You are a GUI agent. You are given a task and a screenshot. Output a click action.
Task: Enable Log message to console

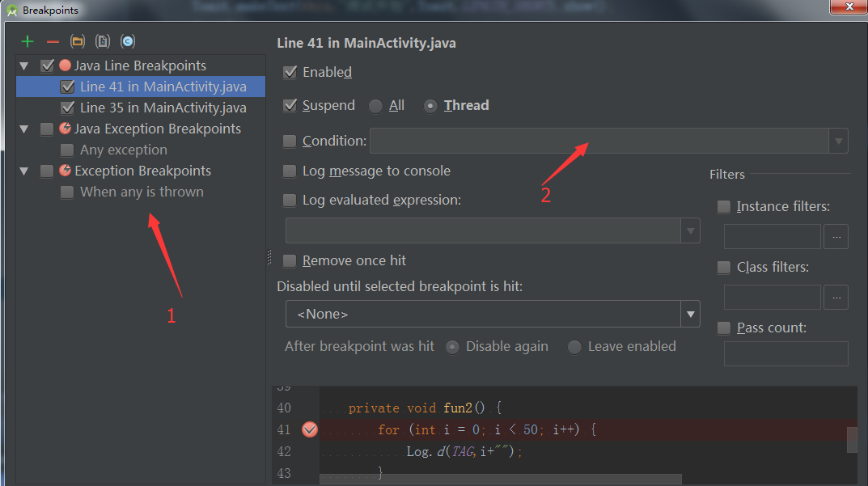click(x=290, y=171)
